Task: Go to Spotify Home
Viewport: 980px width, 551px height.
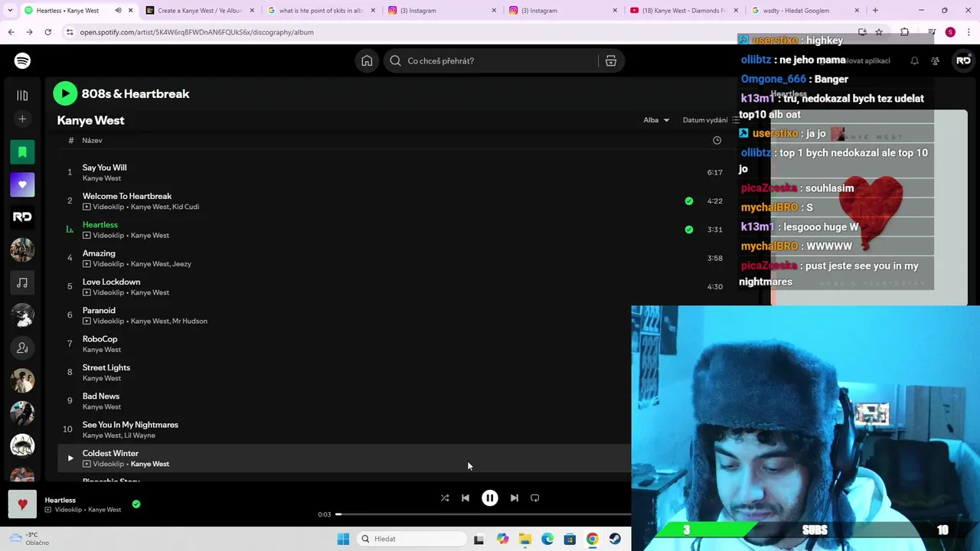Action: [x=367, y=60]
